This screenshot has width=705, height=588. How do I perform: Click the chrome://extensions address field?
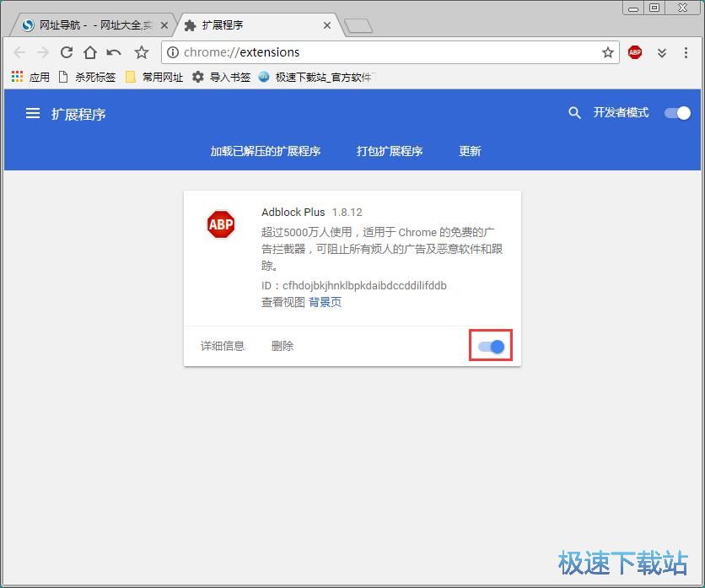[389, 52]
